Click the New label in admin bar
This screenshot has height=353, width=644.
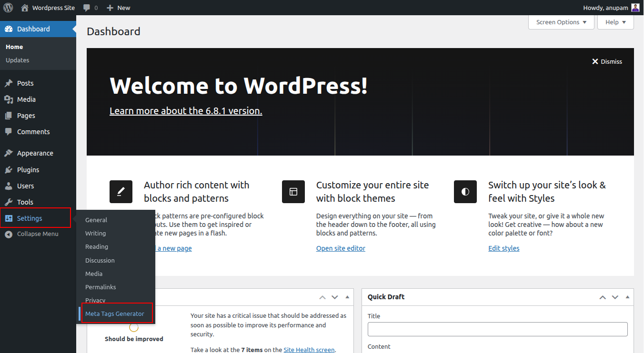124,8
